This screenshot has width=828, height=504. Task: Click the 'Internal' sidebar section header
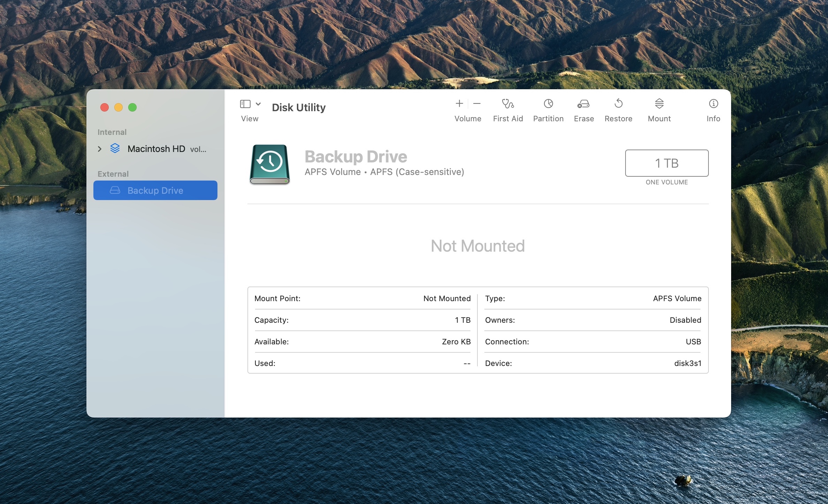(112, 132)
